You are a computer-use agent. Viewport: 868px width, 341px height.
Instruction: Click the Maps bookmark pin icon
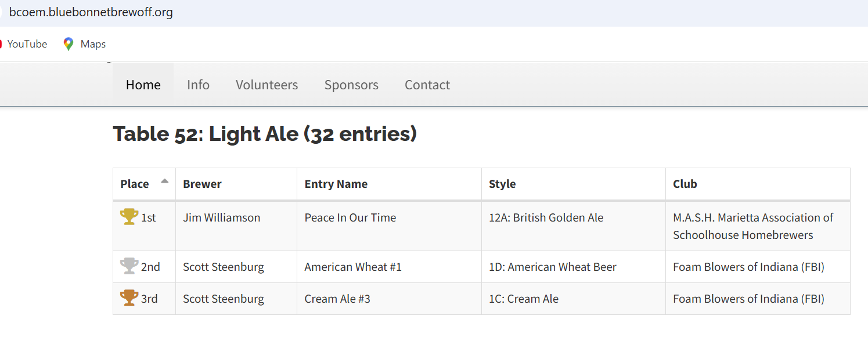(x=69, y=44)
